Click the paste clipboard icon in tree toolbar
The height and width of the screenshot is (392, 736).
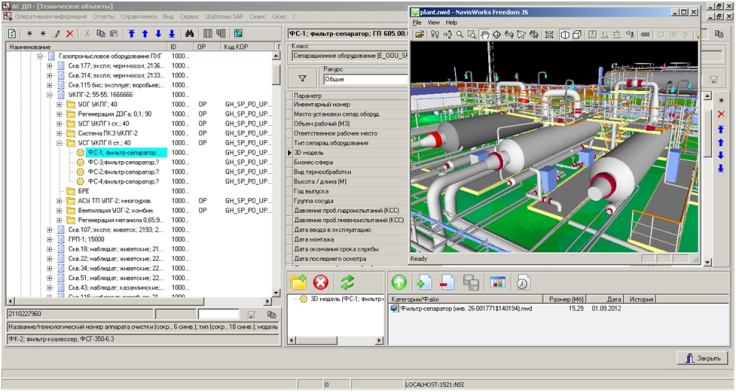tap(114, 33)
